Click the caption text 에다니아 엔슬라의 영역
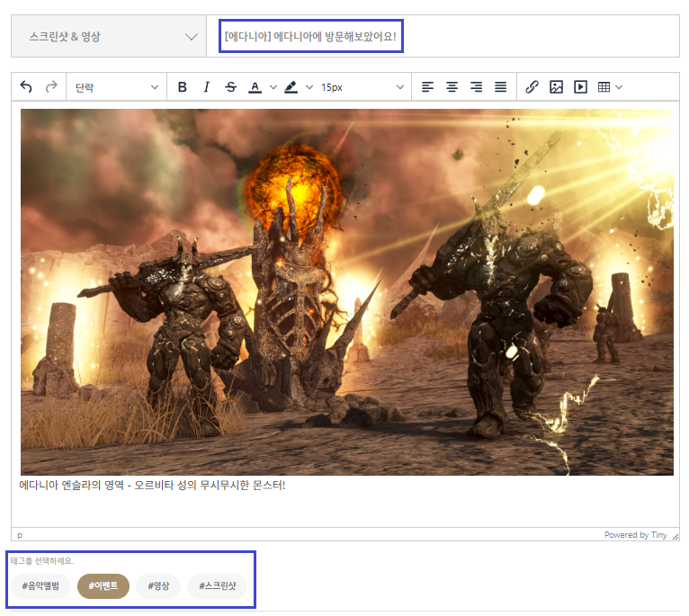Image resolution: width=689 pixels, height=616 pixels. 71,485
